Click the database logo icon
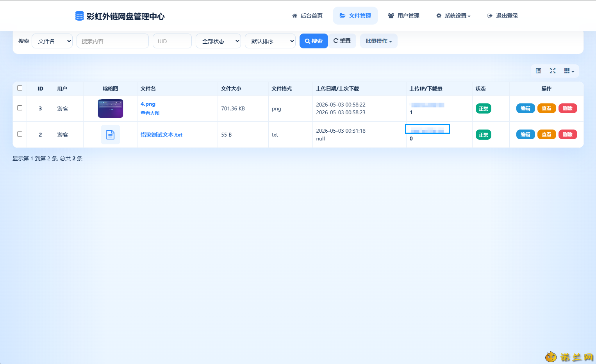The image size is (596, 364). click(x=79, y=16)
